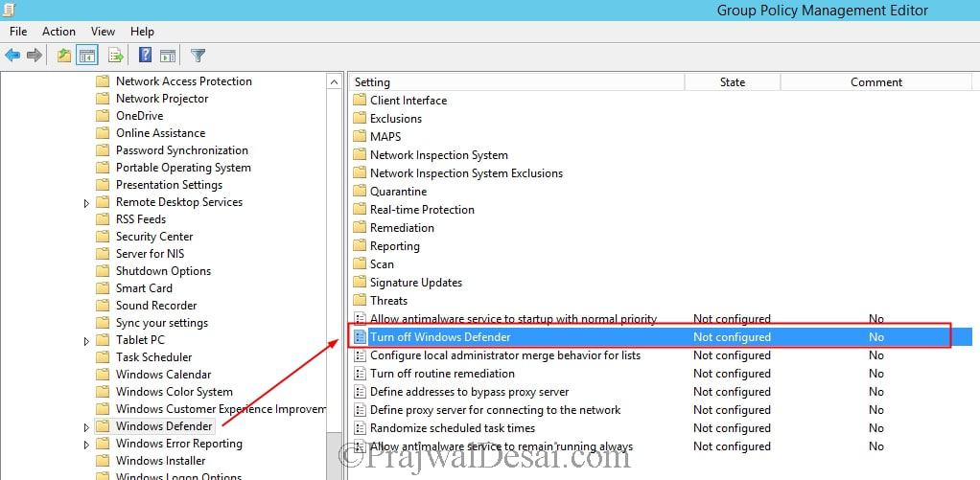Click policy icon for Turn off routine remediation
This screenshot has height=480, width=980.
(360, 374)
